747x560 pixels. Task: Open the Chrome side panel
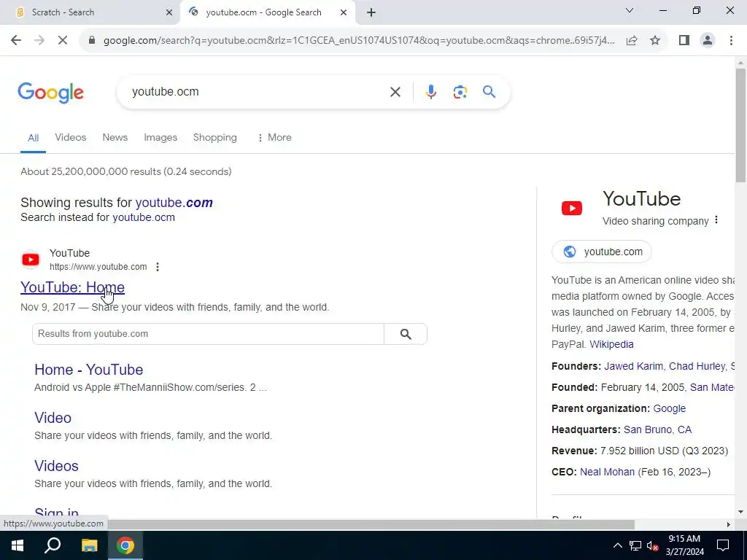tap(684, 41)
